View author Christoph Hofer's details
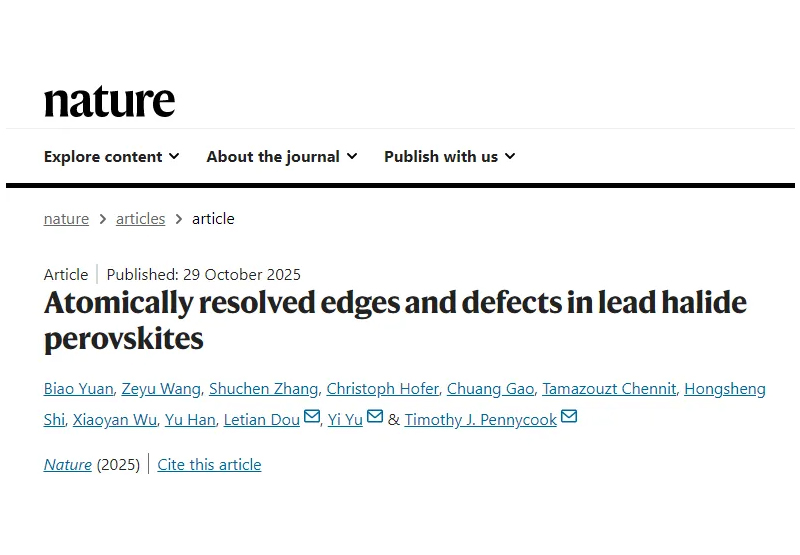Image resolution: width=800 pixels, height=555 pixels. 381,389
